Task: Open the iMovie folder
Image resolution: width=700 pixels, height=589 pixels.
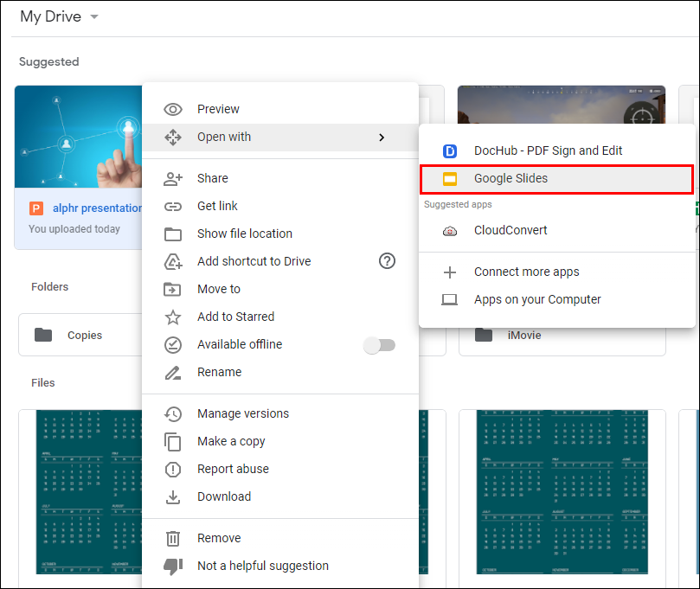Action: 524,335
